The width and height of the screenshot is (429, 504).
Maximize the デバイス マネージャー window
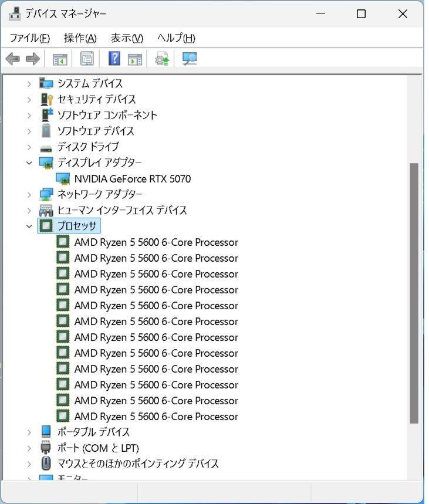click(361, 14)
